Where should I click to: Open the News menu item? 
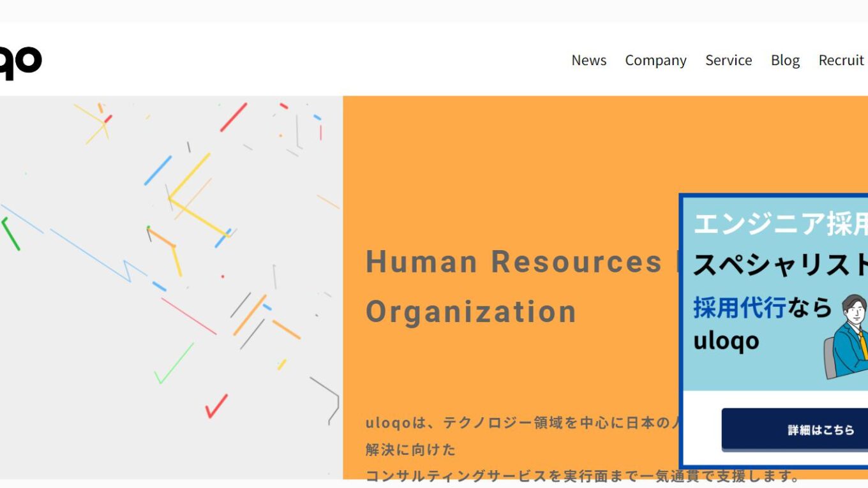pyautogui.click(x=588, y=60)
